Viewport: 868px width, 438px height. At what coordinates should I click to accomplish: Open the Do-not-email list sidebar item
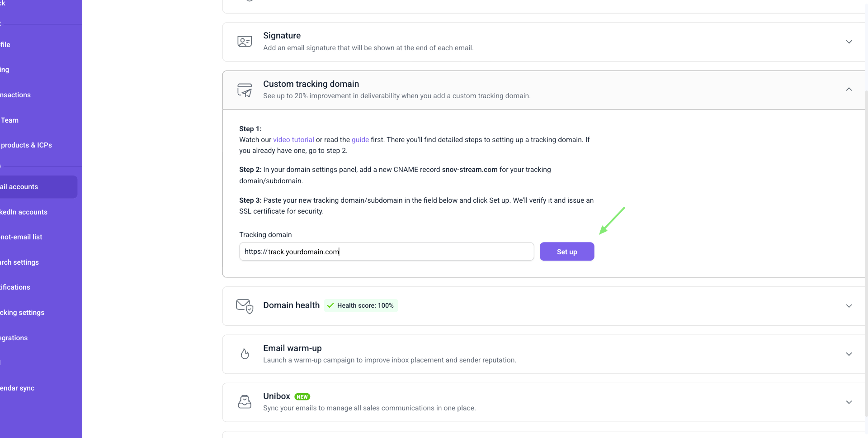click(21, 237)
